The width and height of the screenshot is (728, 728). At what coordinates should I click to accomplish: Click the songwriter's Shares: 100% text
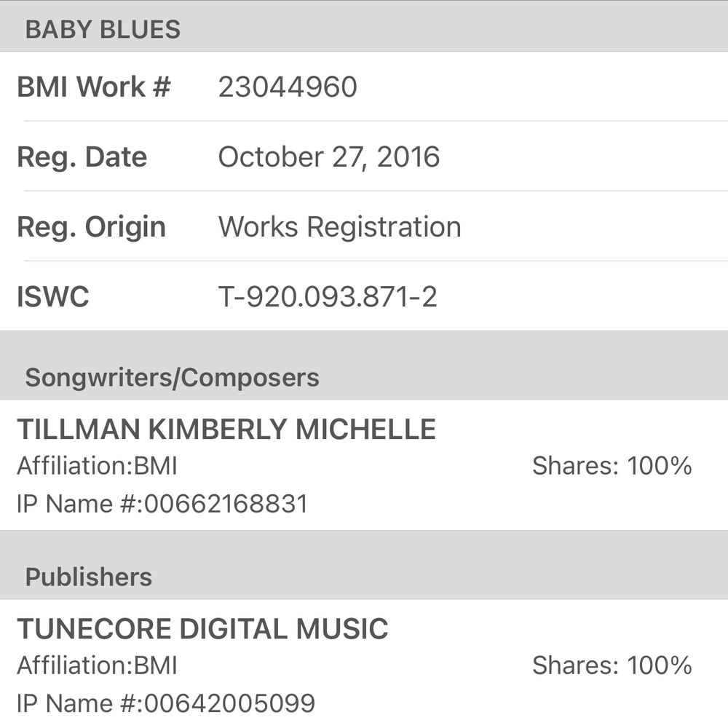[x=612, y=466]
